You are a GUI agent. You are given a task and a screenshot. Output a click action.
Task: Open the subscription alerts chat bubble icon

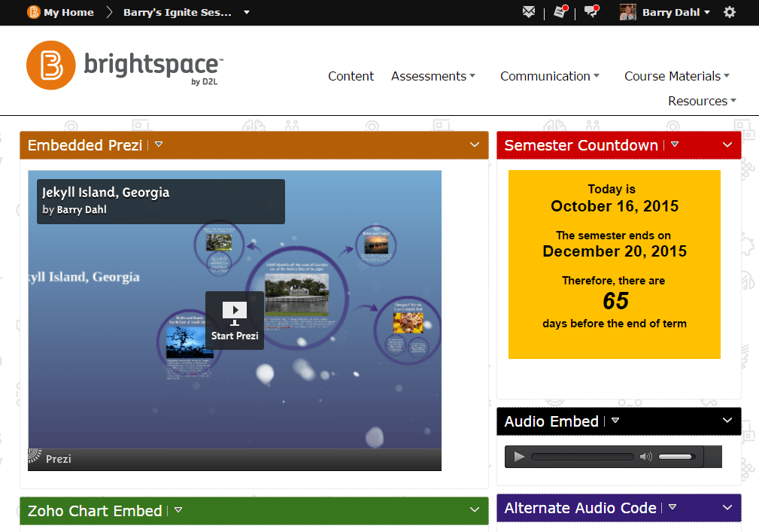pos(591,11)
